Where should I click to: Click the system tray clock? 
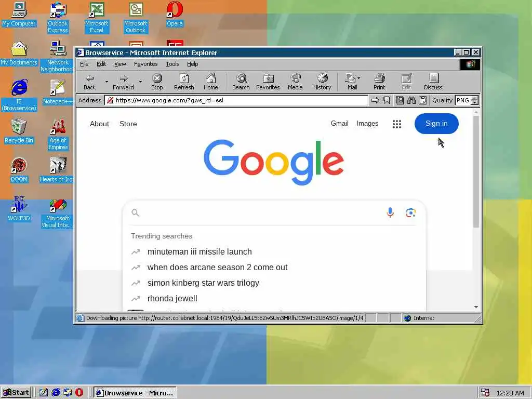pyautogui.click(x=510, y=393)
